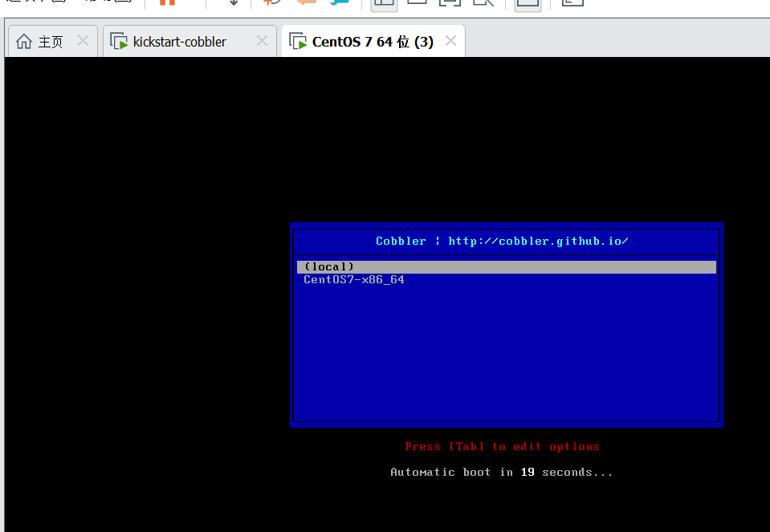Close the 主页 tab
The height and width of the screenshot is (532, 770).
pyautogui.click(x=83, y=41)
